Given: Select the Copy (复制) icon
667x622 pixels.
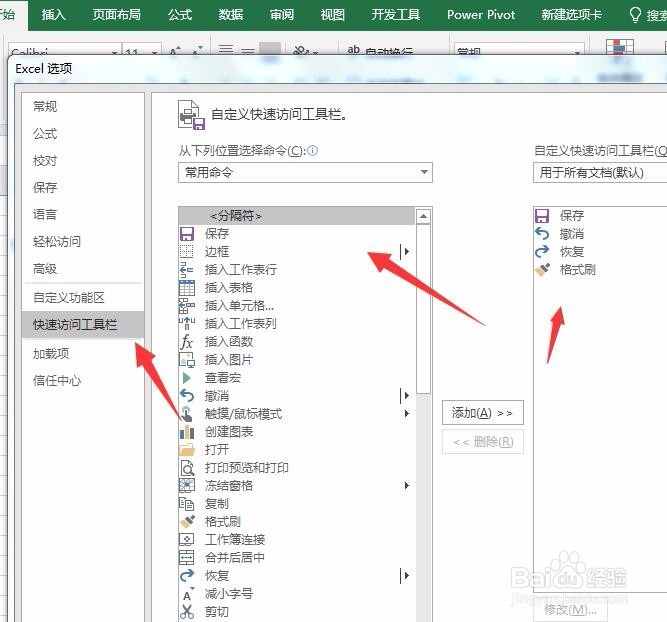Looking at the screenshot, I should click(187, 504).
